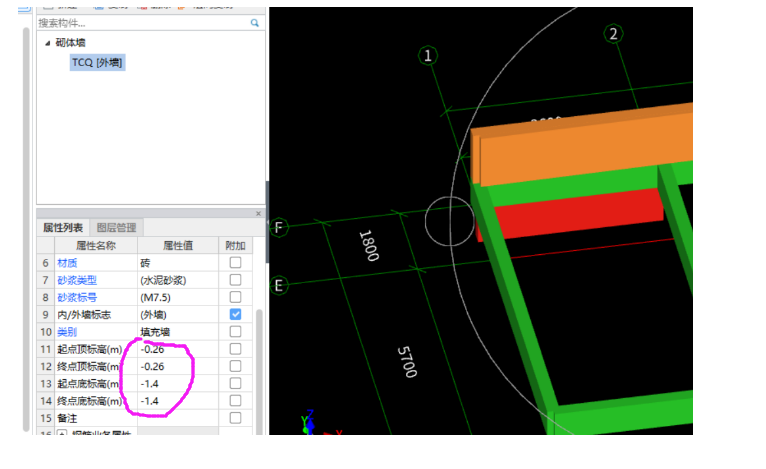Viewport: 766px width, 469px height.
Task: Click the axis bubble labeled F
Action: 279,227
